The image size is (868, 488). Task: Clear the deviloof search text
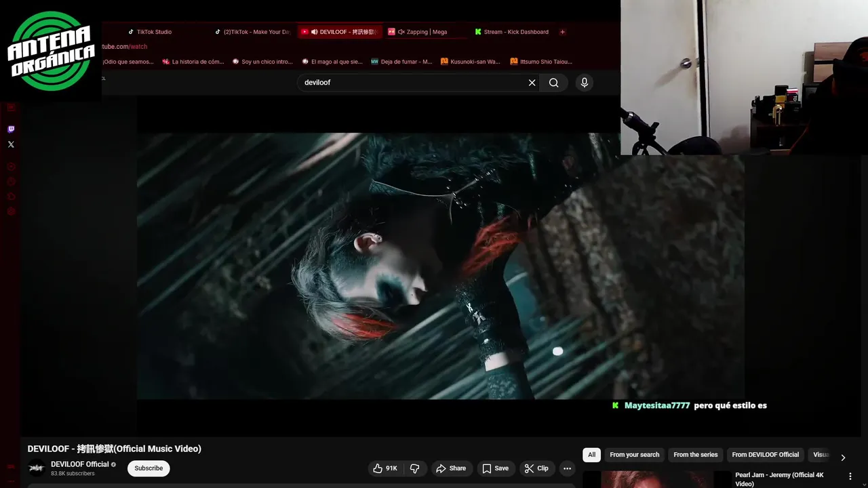(x=532, y=83)
